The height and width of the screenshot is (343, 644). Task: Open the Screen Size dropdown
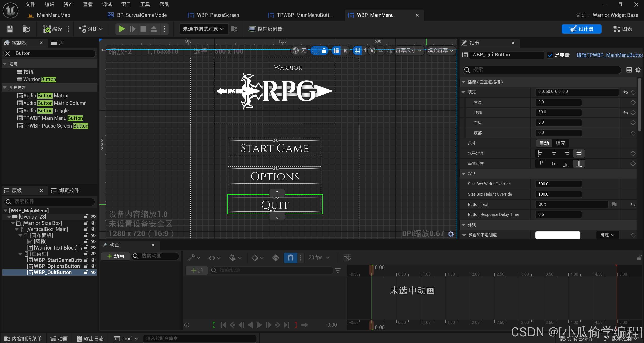point(409,51)
